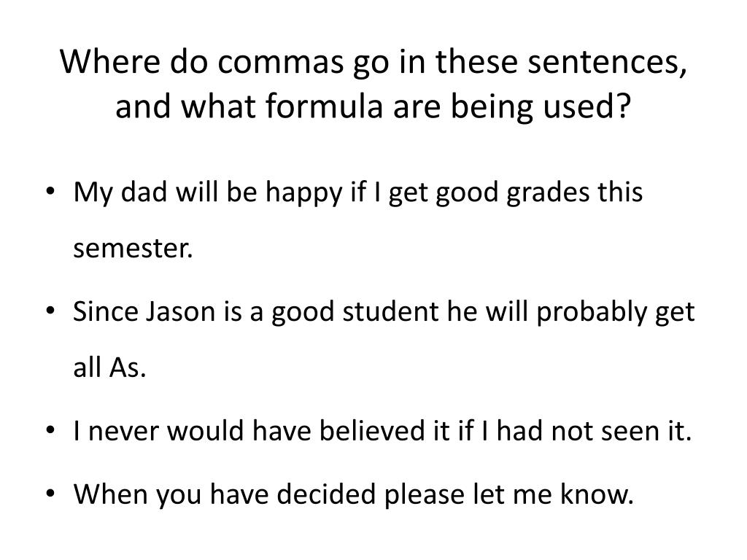Click the text 'all As.'
Viewport: 747px width, 560px height.
click(x=109, y=367)
